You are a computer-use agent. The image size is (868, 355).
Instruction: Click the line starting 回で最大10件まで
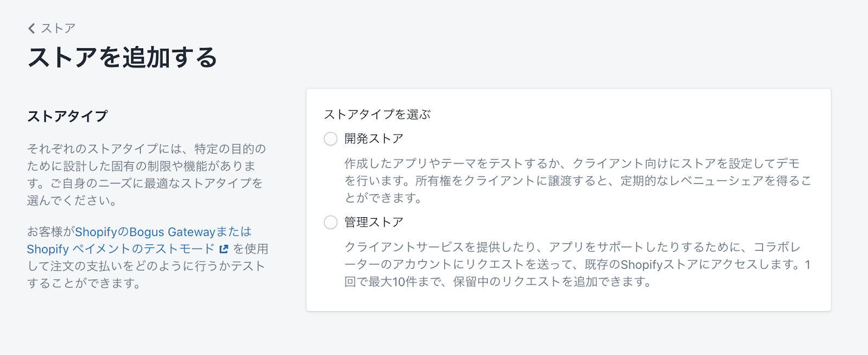coord(497,282)
